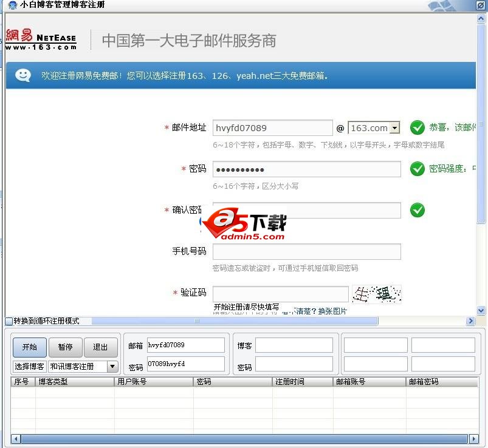Click the green checkmark beside the email address field
This screenshot has height=448, width=488.
[418, 127]
